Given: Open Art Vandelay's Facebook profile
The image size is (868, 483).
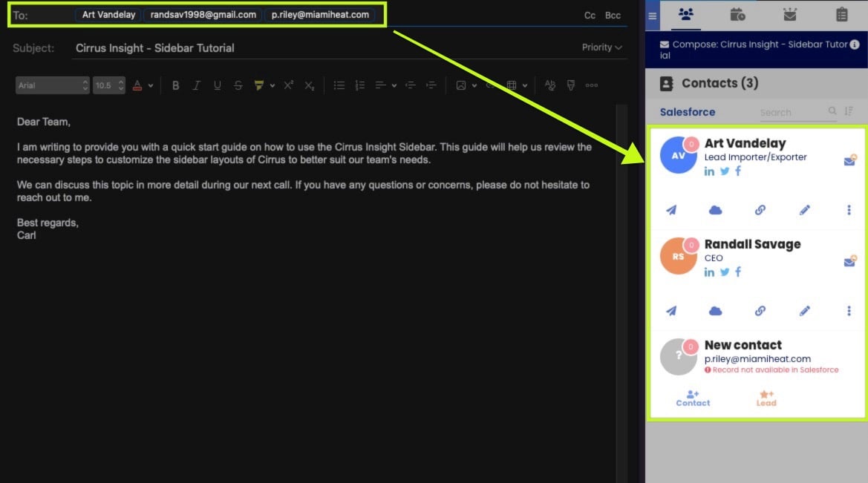Looking at the screenshot, I should (x=738, y=171).
